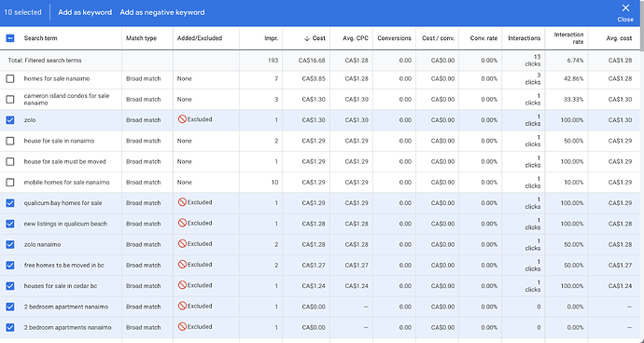Click the sort arrow next to Cost header
The image size is (644, 343).
[x=306, y=38]
